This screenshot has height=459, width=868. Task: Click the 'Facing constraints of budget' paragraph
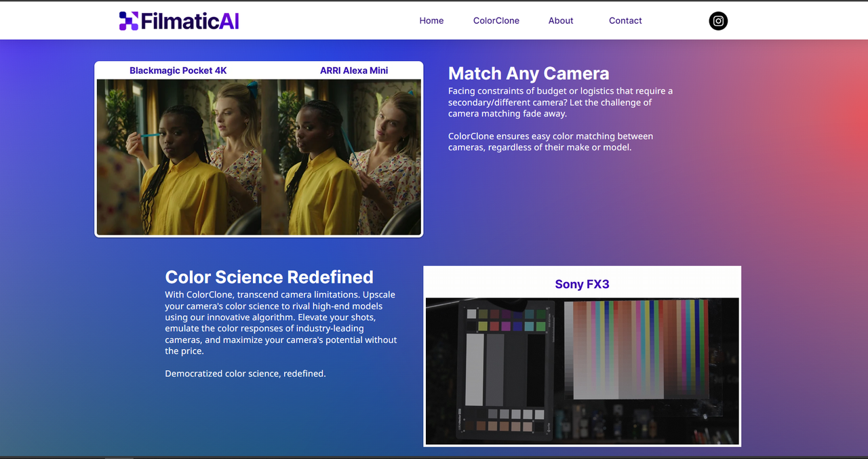561,102
